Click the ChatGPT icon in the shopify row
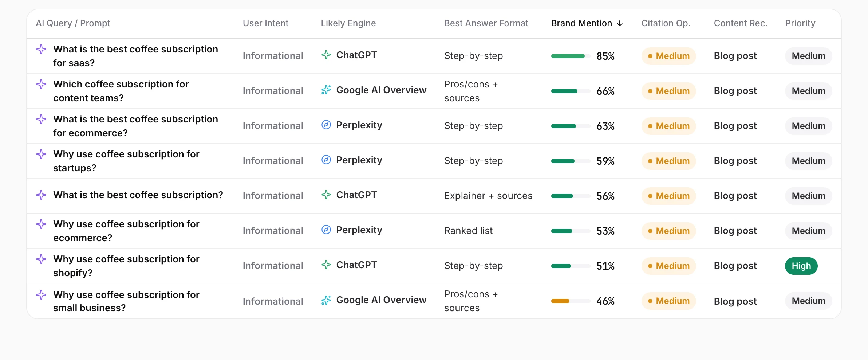The width and height of the screenshot is (868, 360). pyautogui.click(x=326, y=265)
